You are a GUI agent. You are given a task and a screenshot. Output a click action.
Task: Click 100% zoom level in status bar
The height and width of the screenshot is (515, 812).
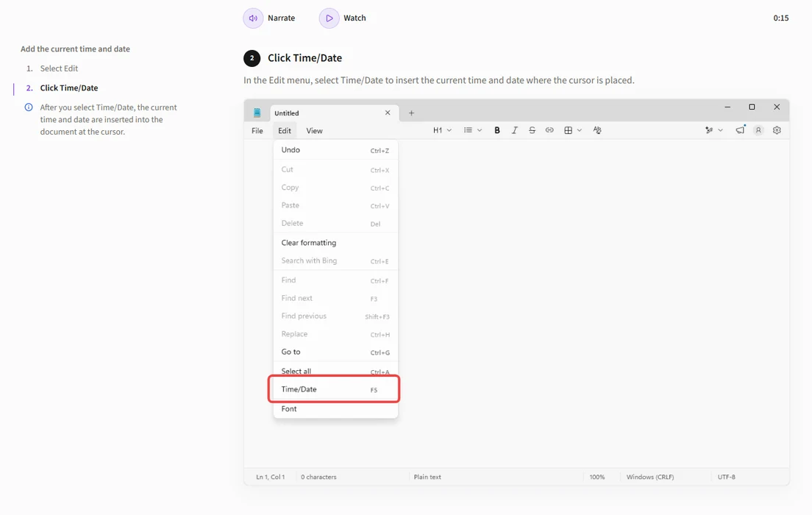[596, 477]
